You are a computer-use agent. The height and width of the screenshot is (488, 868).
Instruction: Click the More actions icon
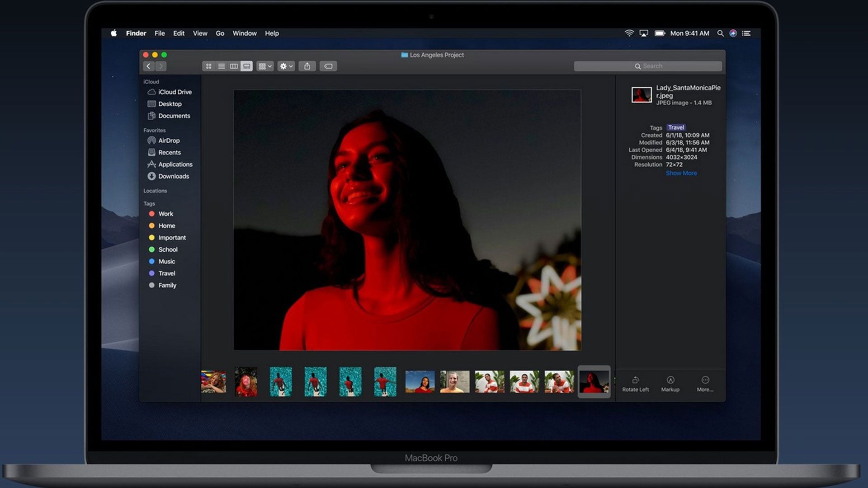coord(705,380)
